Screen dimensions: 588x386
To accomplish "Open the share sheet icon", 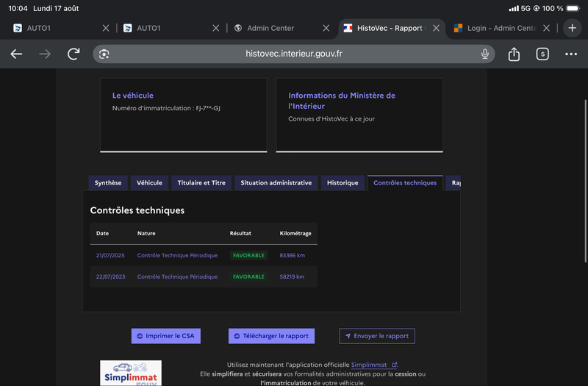I will [x=514, y=54].
